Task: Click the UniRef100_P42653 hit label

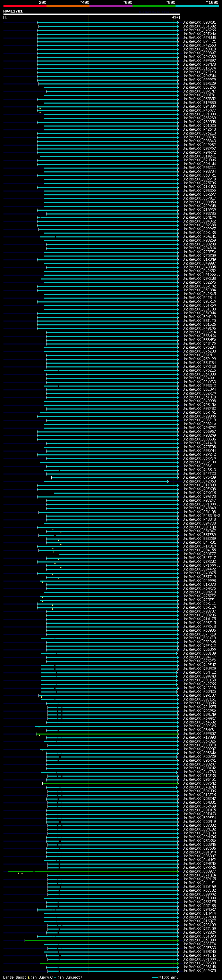Action: (x=199, y=45)
